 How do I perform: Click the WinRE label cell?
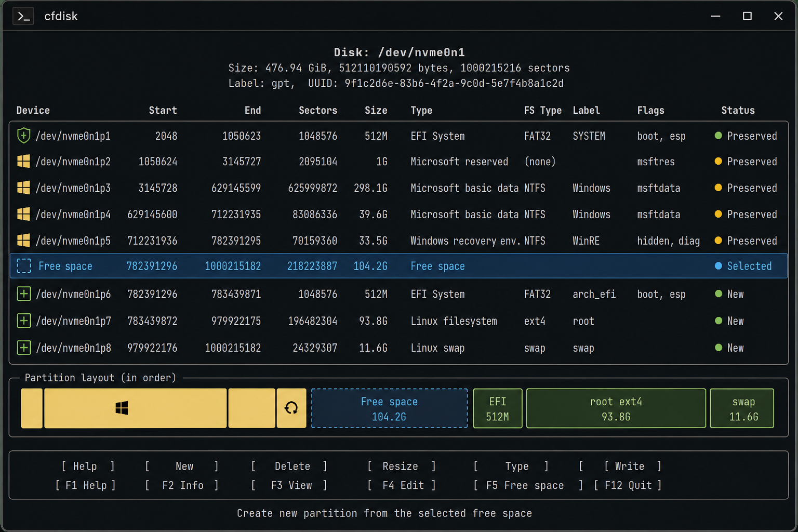(x=586, y=241)
